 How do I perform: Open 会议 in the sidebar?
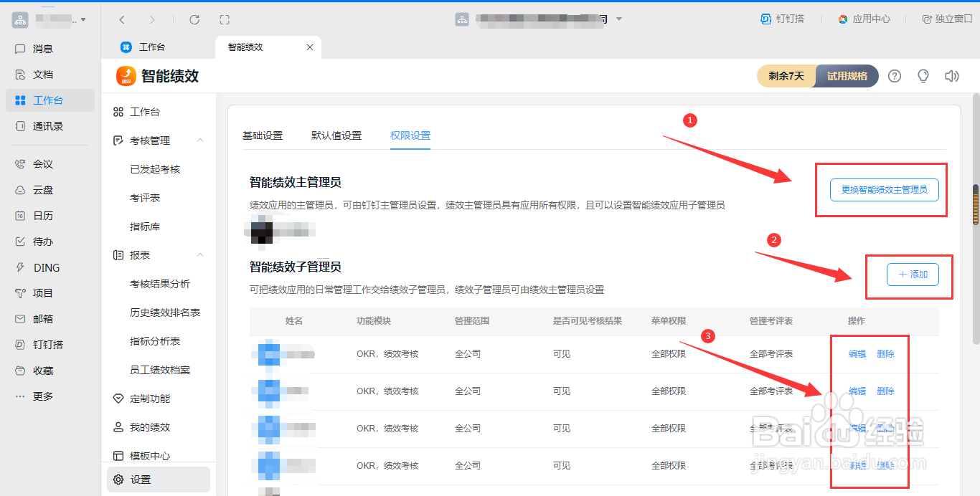coord(50,164)
